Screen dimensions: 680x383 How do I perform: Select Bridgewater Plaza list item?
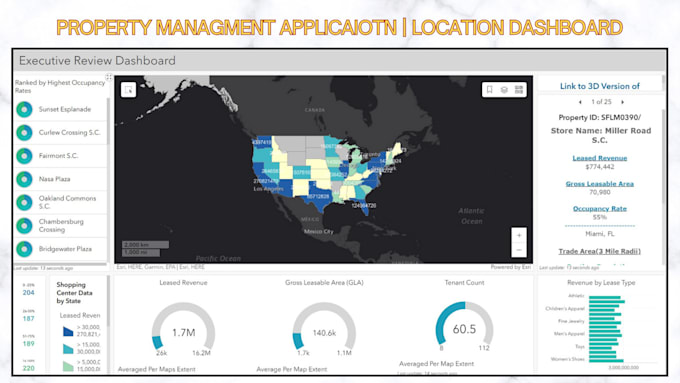pos(60,249)
